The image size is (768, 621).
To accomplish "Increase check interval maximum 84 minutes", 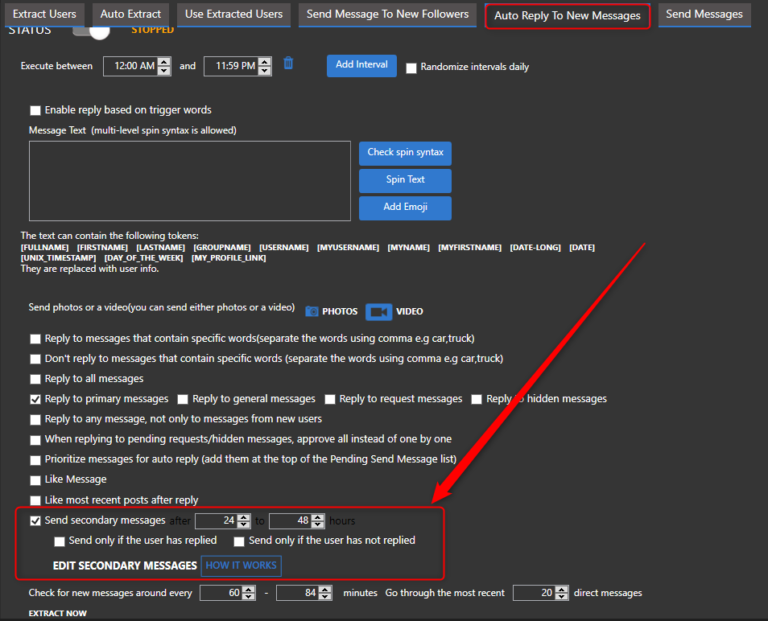I will coord(325,590).
